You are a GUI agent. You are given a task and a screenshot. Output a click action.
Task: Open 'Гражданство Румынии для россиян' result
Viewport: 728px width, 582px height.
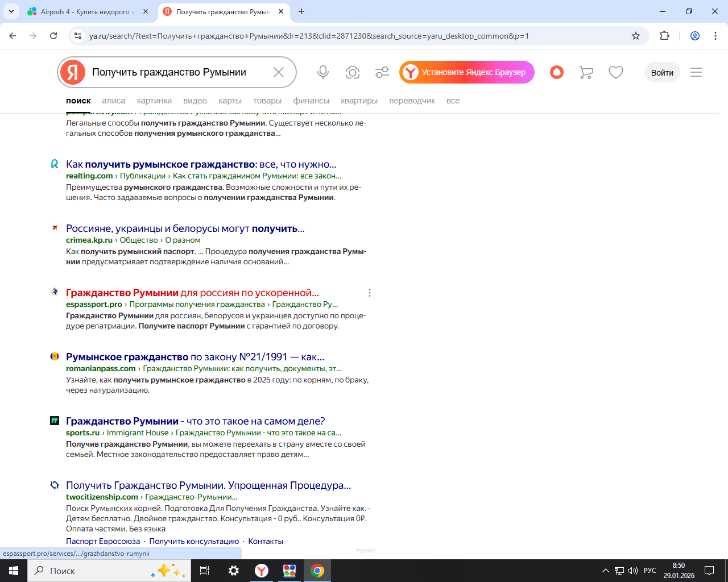point(192,293)
